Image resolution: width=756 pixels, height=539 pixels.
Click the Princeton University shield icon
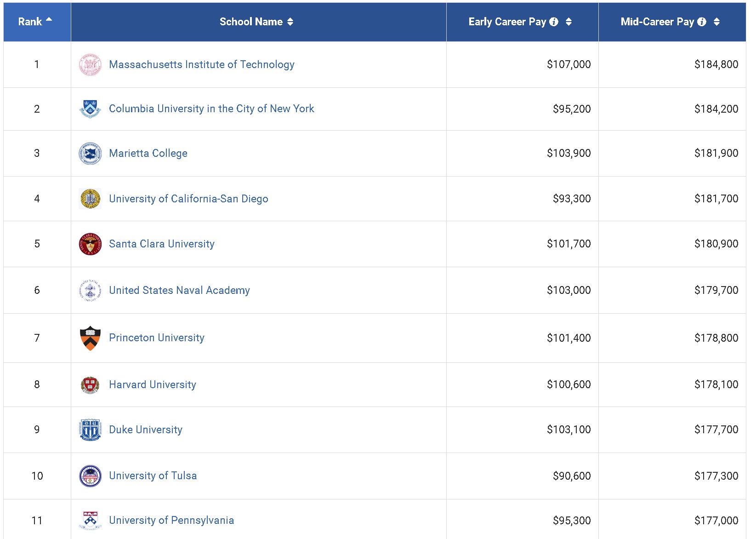point(90,338)
